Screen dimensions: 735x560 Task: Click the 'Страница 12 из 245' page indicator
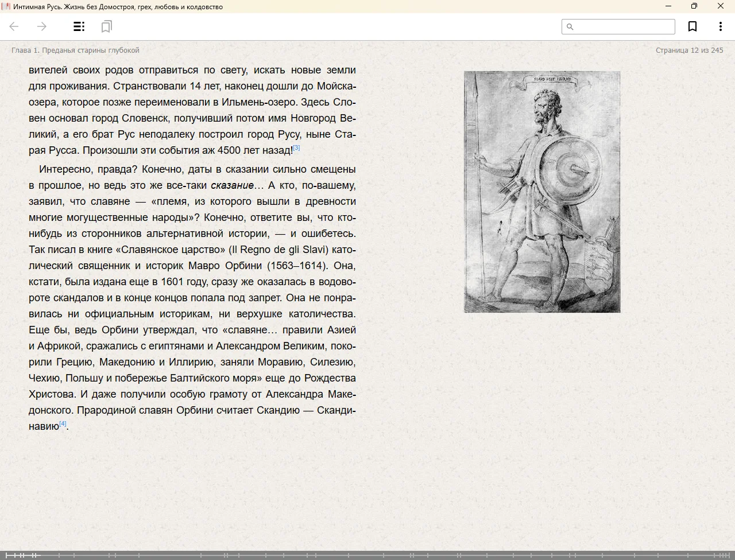[689, 50]
